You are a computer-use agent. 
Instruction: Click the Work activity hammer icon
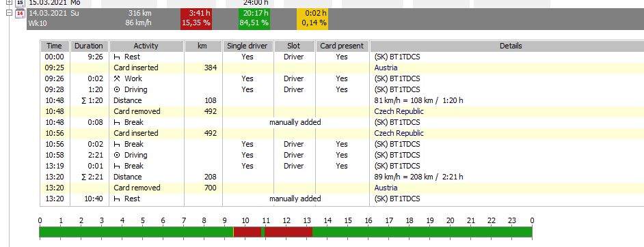click(117, 78)
